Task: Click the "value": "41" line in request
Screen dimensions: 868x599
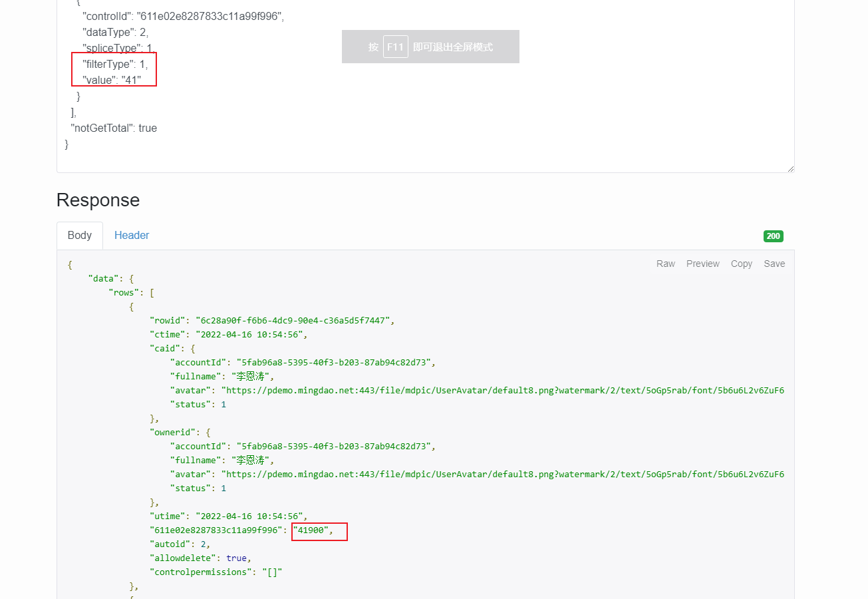Action: click(112, 80)
